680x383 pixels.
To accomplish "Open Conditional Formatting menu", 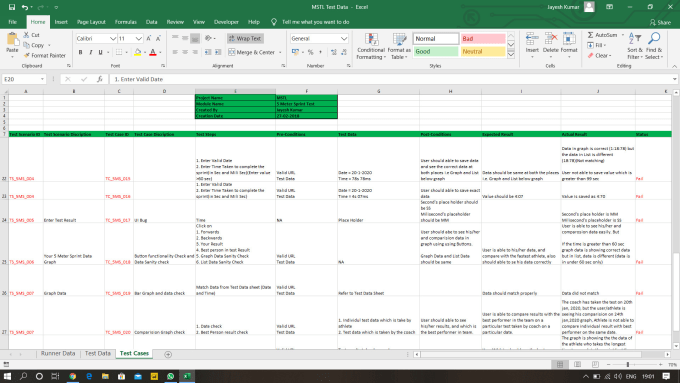I will (x=371, y=46).
